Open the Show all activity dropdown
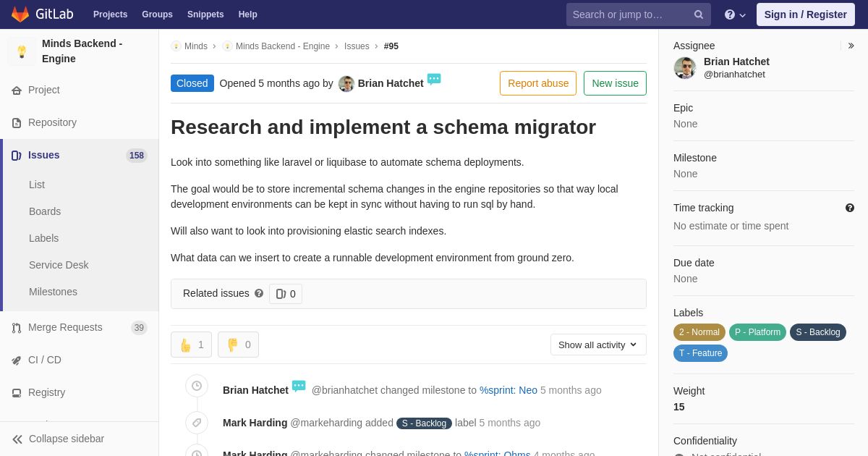The height and width of the screenshot is (456, 868). [x=598, y=345]
